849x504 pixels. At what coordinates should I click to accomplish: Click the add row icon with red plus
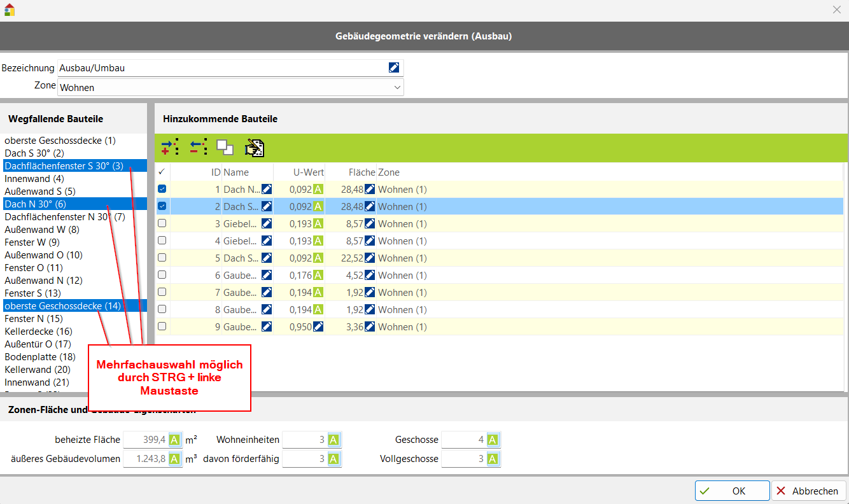point(169,148)
